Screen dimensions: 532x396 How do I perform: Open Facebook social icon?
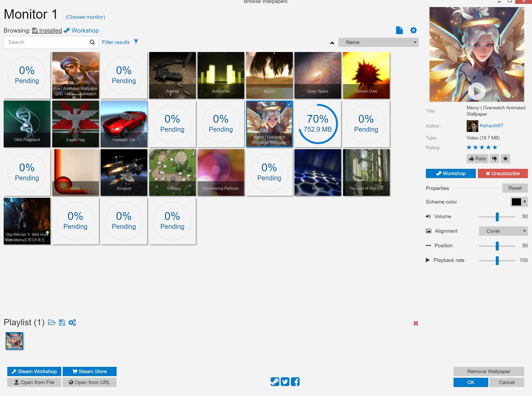tap(295, 382)
